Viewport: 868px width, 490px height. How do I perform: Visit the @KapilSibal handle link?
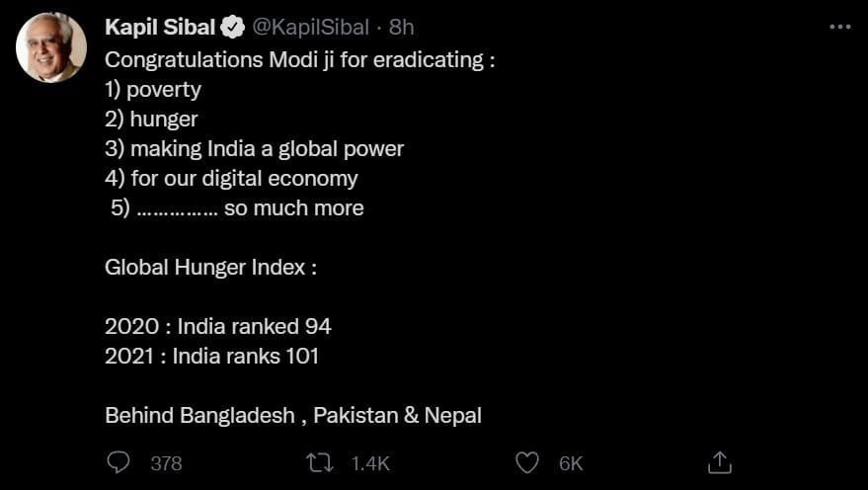click(x=310, y=27)
